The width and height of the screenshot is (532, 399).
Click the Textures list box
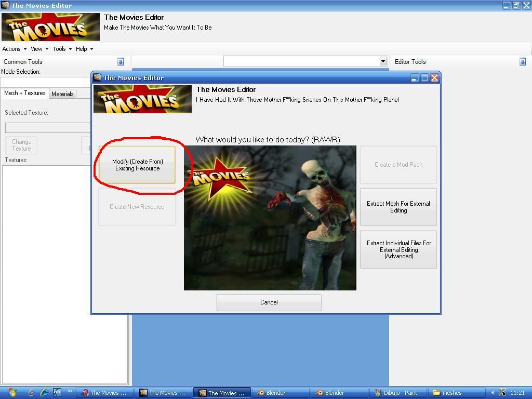pos(65,274)
